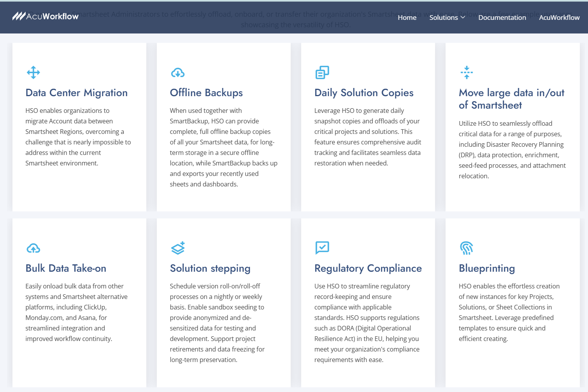
Task: Click the Daily Solution Copies documents icon
Action: tap(322, 72)
